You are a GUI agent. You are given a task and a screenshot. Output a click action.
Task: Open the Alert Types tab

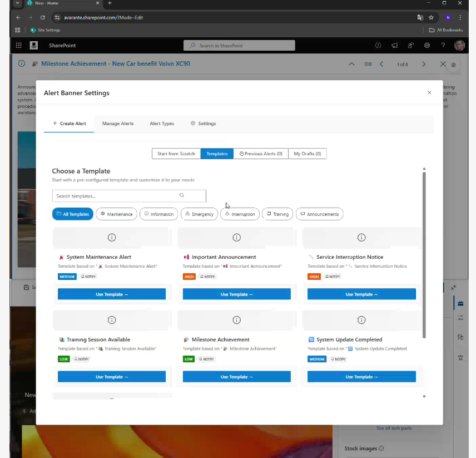pos(162,124)
